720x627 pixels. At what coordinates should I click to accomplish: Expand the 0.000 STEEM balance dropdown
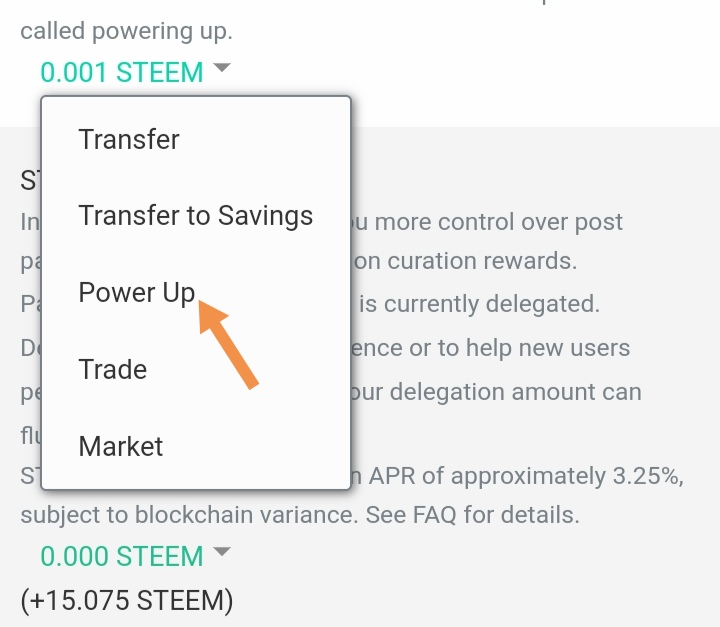tap(121, 556)
